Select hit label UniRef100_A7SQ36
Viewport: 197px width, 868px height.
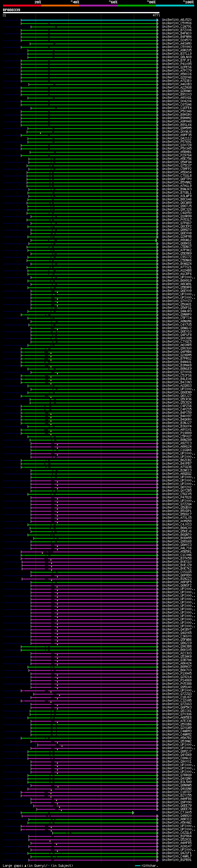[x=177, y=467]
